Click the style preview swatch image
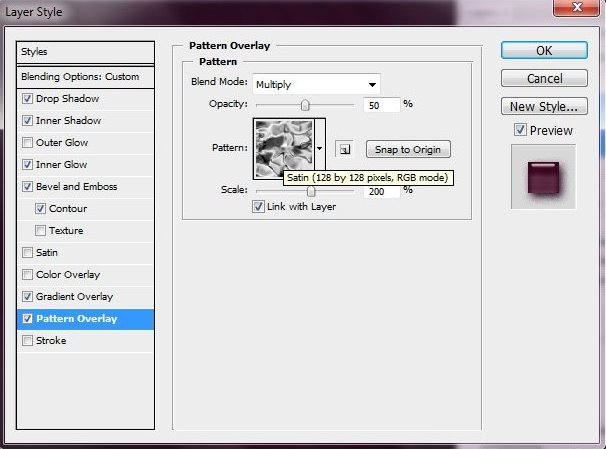This screenshot has height=449, width=606. [543, 176]
